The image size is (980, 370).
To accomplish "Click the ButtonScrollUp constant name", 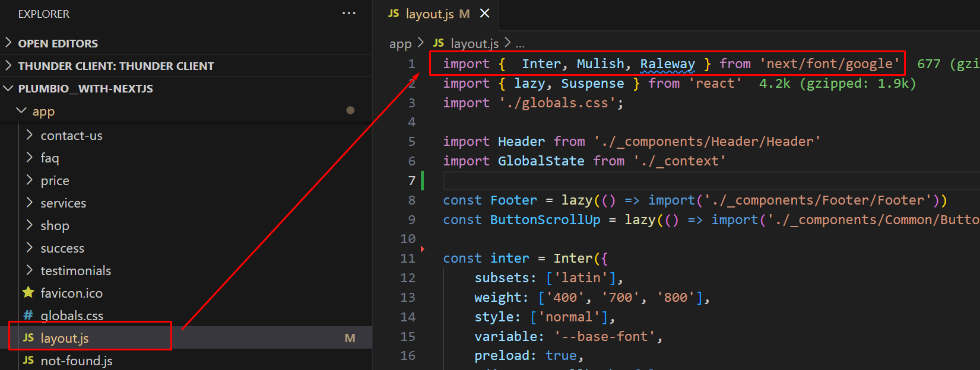I will click(545, 219).
